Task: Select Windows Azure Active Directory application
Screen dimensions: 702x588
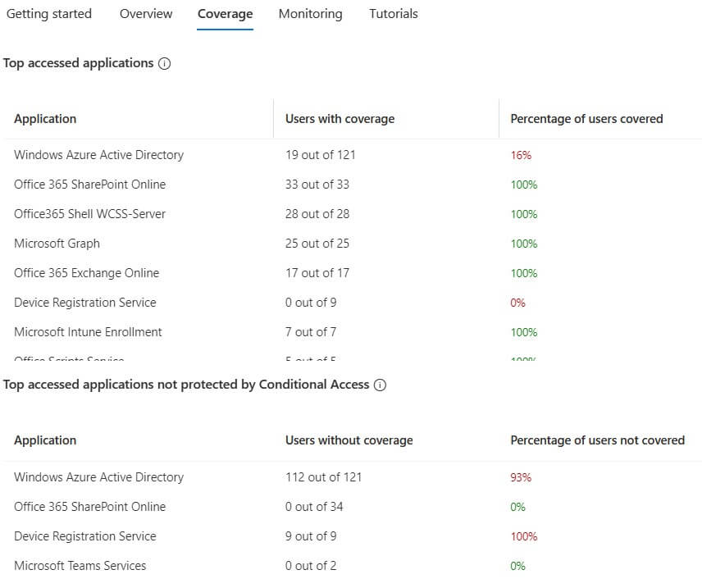Action: pos(98,155)
